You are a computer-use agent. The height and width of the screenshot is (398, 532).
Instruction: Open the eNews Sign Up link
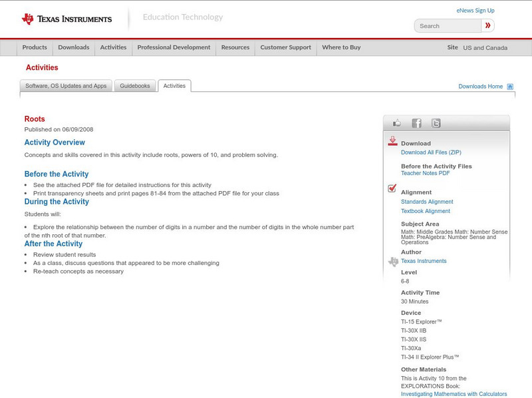point(475,11)
